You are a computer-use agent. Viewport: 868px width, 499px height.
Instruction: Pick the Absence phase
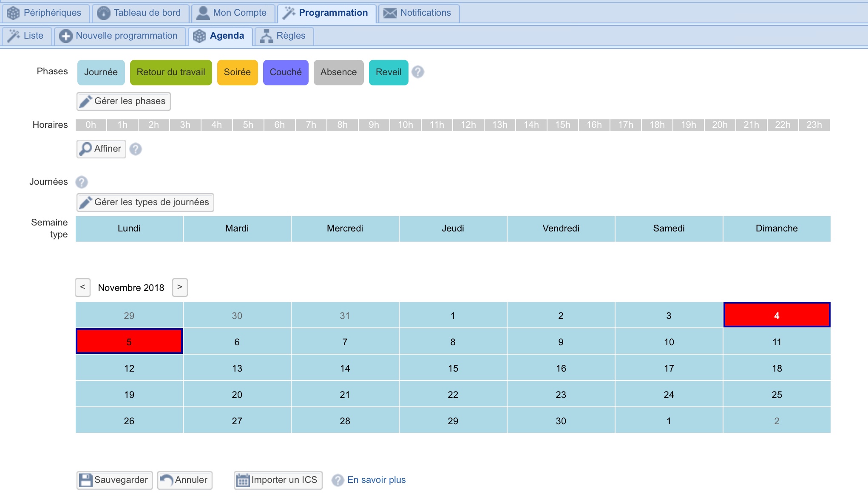pos(338,72)
